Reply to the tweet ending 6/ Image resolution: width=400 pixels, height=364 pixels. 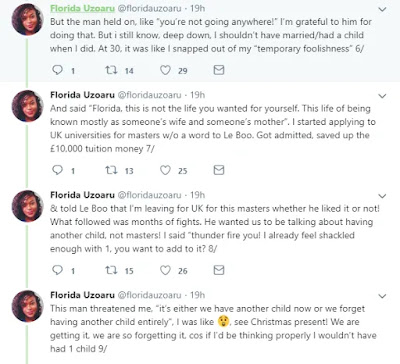click(58, 70)
